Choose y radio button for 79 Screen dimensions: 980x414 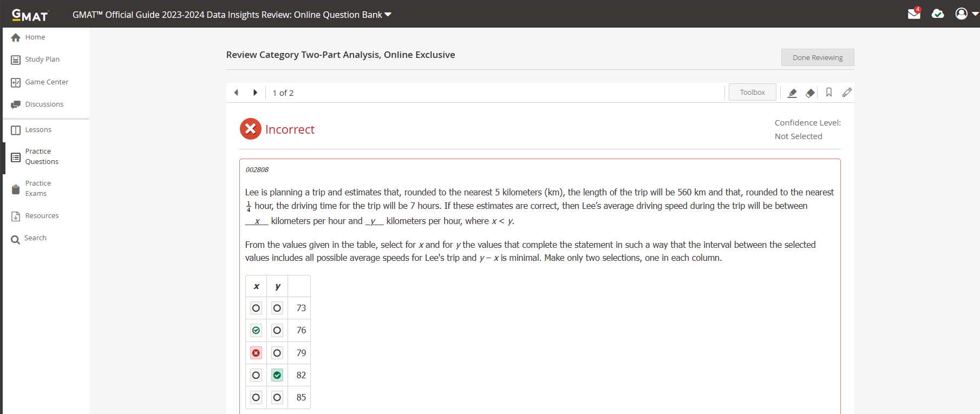[x=277, y=353]
